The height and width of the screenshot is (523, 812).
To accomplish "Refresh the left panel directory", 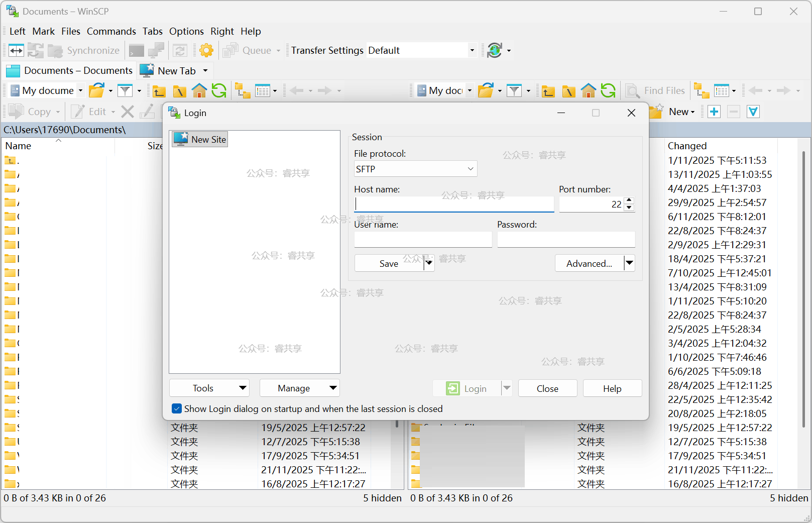I will [219, 91].
